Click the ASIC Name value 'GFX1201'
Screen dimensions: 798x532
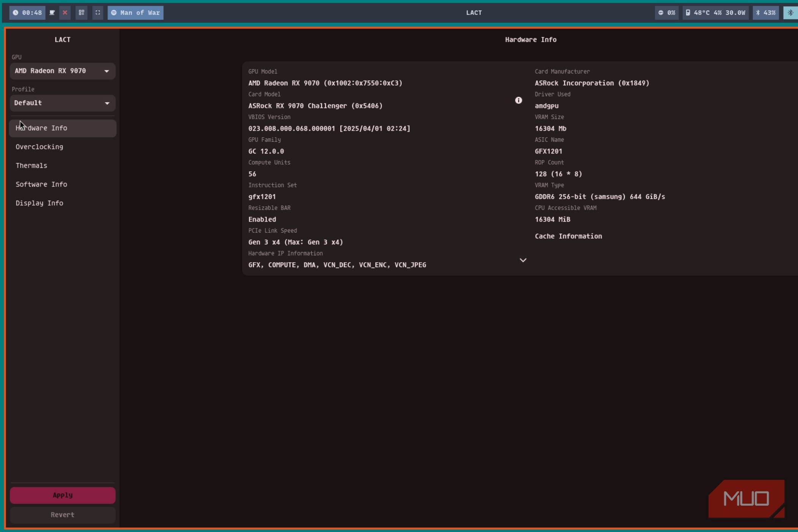[x=548, y=151]
